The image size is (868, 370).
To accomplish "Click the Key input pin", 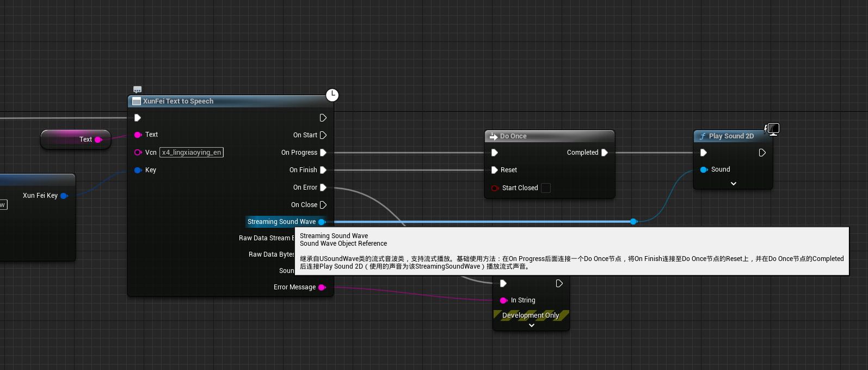I will 138,170.
